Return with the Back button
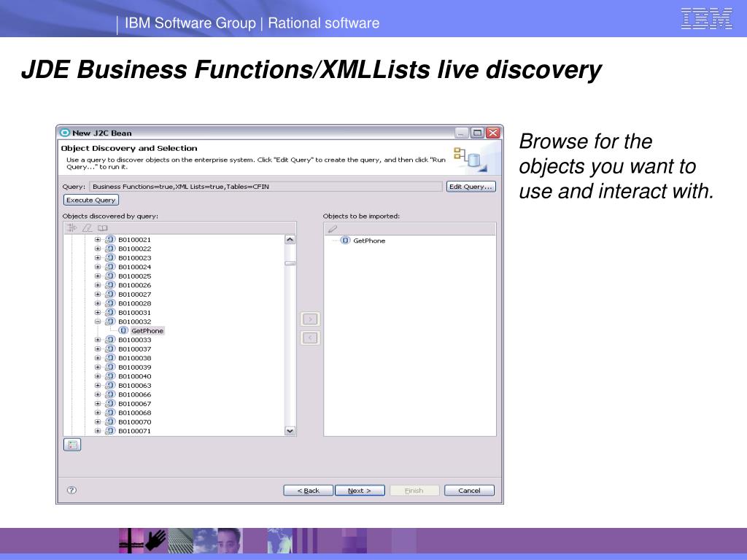The height and width of the screenshot is (560, 747). [309, 491]
